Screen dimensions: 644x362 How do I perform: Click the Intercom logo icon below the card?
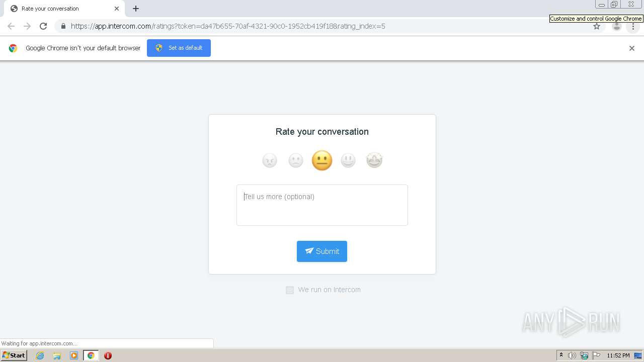pos(290,290)
